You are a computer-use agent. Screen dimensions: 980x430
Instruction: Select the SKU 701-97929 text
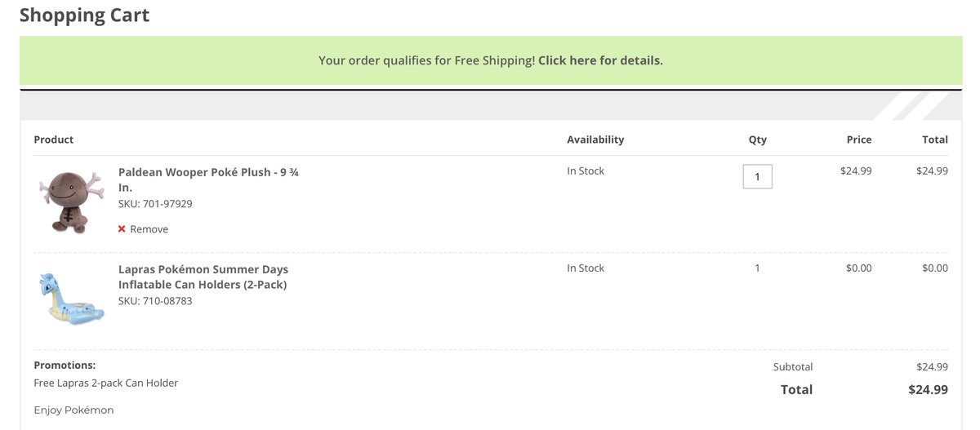(155, 204)
